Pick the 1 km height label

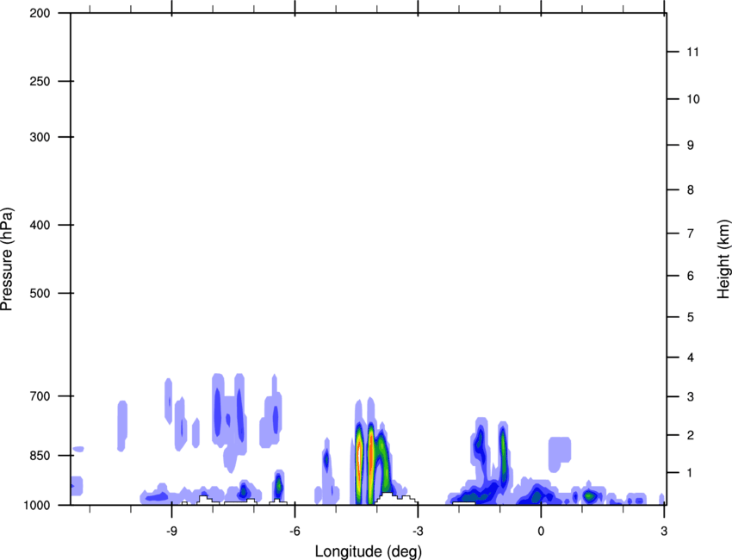click(x=691, y=473)
